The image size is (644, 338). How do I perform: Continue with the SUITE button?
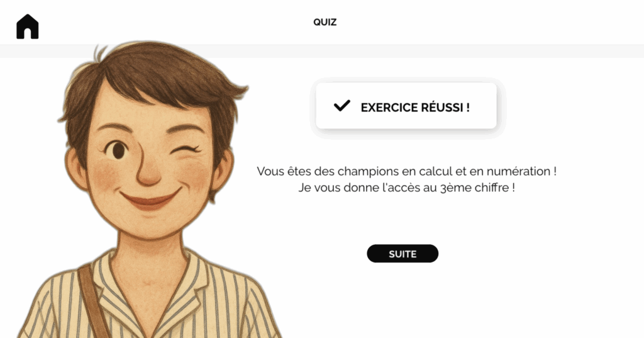tap(402, 254)
